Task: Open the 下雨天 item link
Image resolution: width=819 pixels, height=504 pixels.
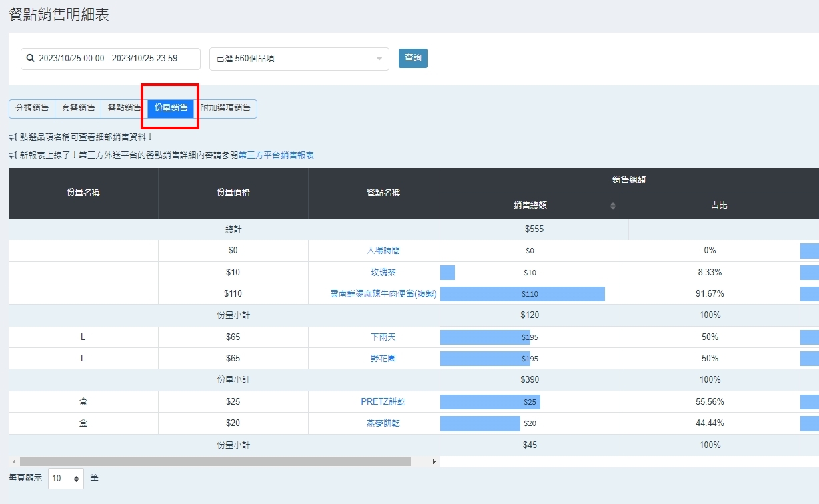Action: pos(384,337)
